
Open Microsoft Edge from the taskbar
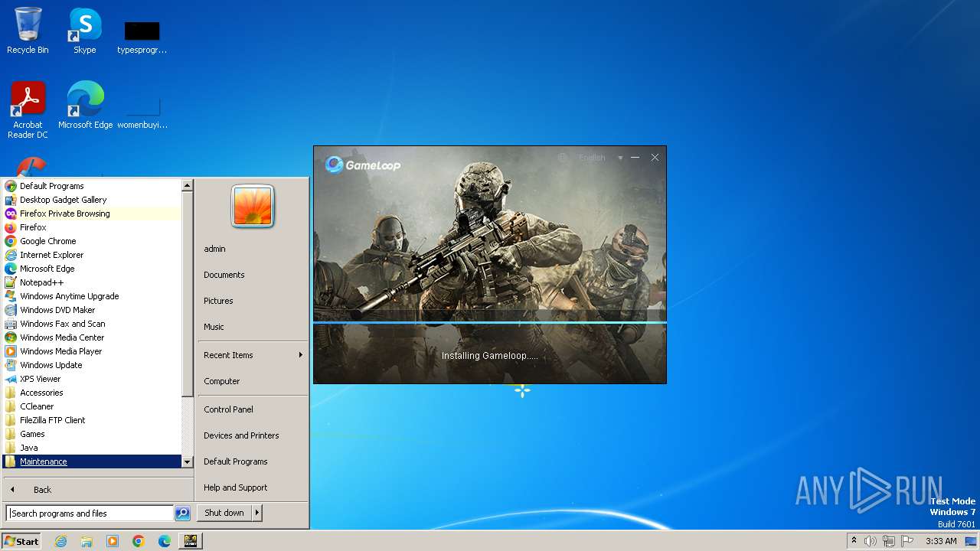point(165,541)
